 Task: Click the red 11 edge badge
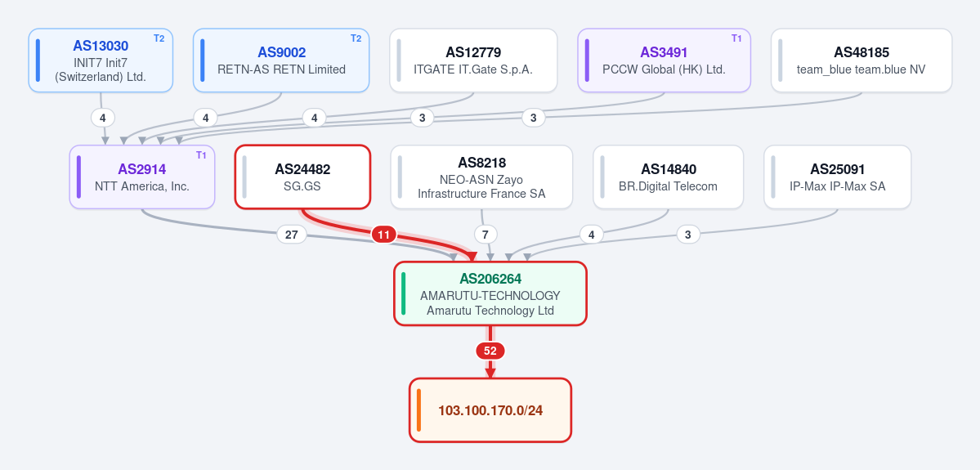coord(384,235)
